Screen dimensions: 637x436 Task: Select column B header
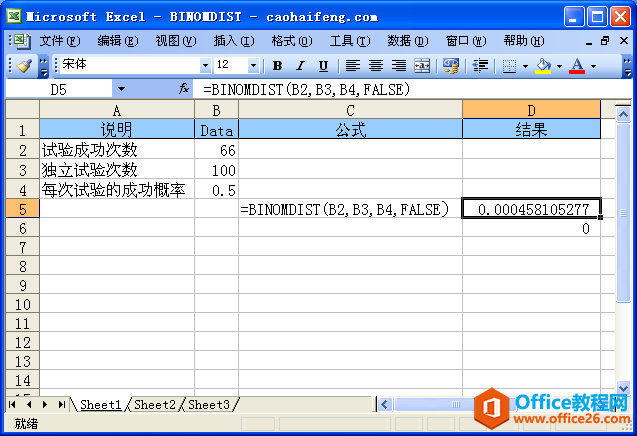coord(217,110)
